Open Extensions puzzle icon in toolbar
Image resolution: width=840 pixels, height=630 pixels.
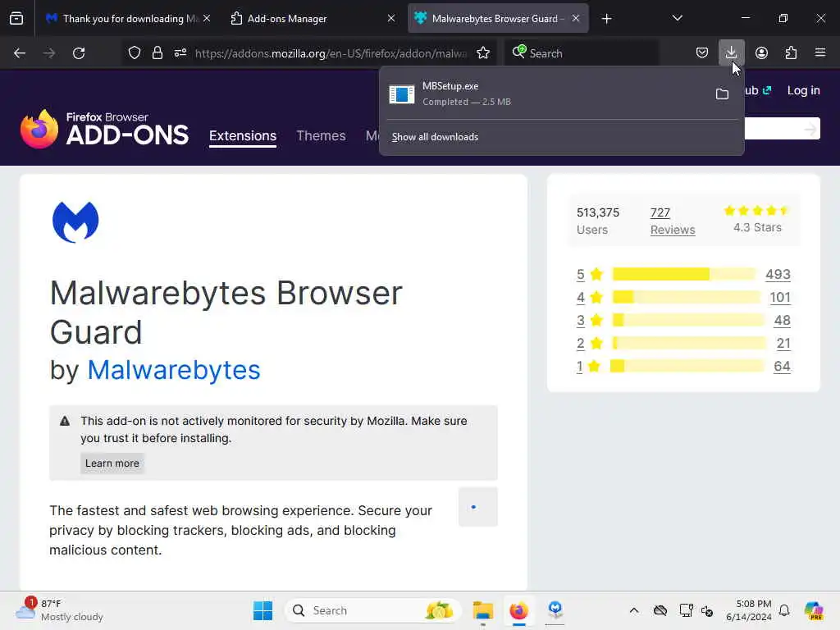pyautogui.click(x=791, y=53)
